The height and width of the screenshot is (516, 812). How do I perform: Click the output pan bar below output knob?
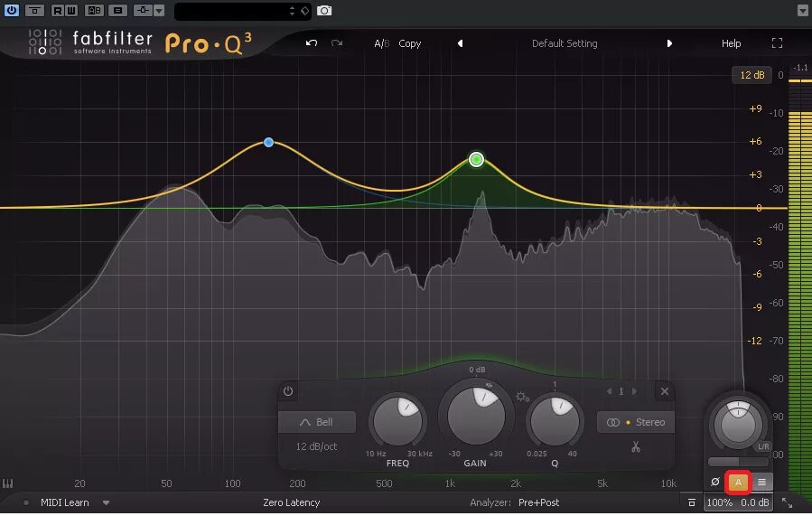click(738, 462)
